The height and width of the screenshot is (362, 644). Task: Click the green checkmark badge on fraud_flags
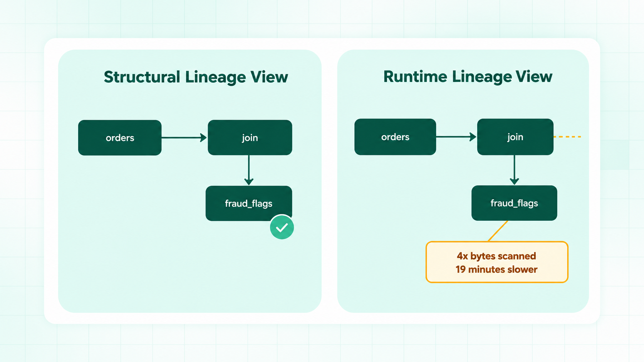coord(282,227)
